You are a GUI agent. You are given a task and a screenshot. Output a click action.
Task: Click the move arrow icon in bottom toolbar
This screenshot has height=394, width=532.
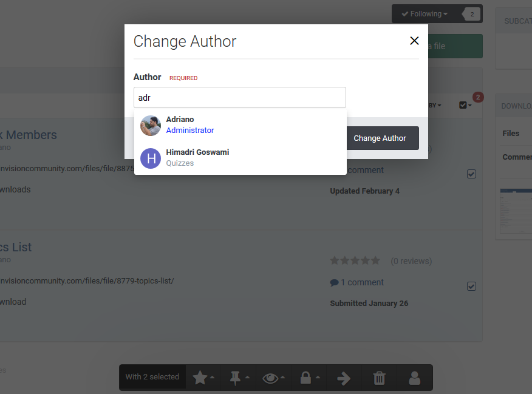click(344, 378)
